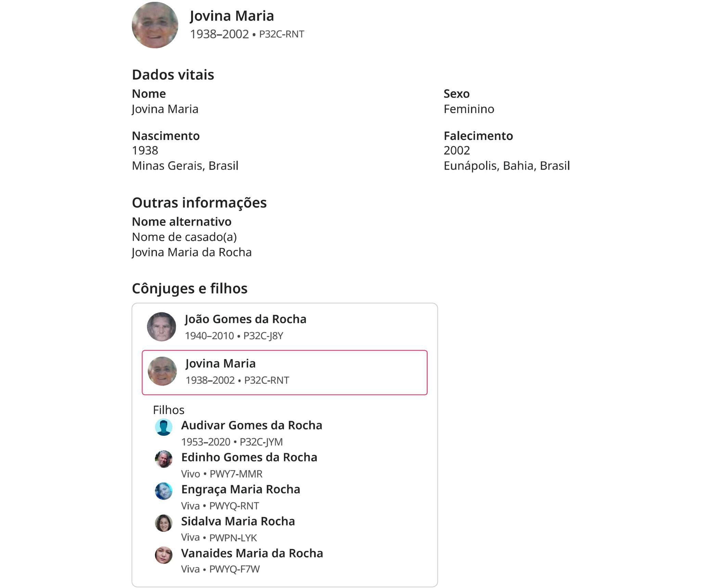Click Jovina Maria title name in the header
The image size is (701, 588).
click(x=232, y=16)
